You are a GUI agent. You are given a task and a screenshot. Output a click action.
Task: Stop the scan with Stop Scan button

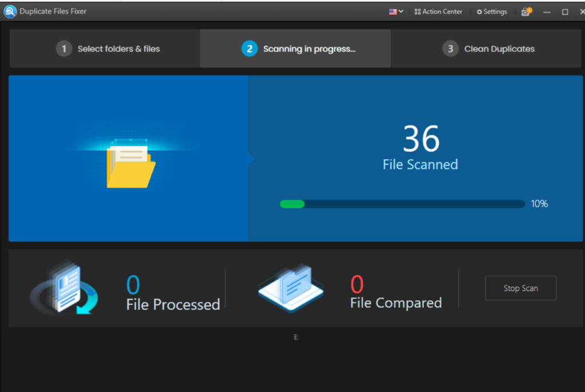(x=520, y=288)
